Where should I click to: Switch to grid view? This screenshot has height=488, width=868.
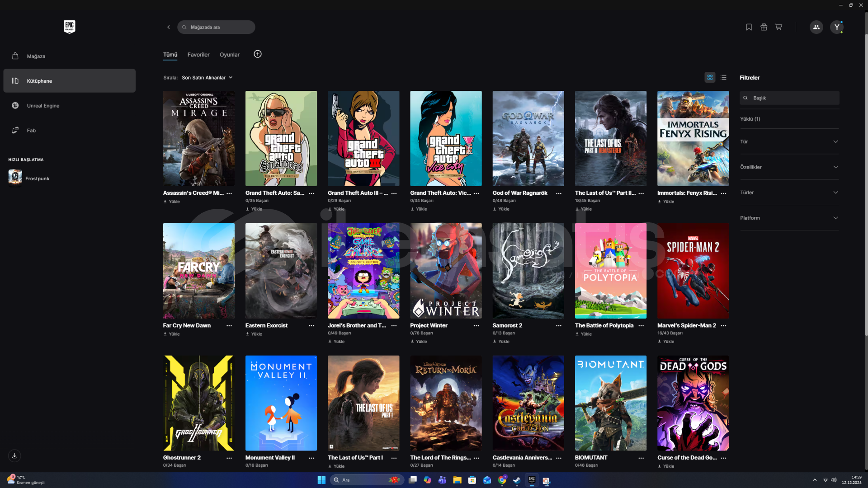tap(710, 77)
